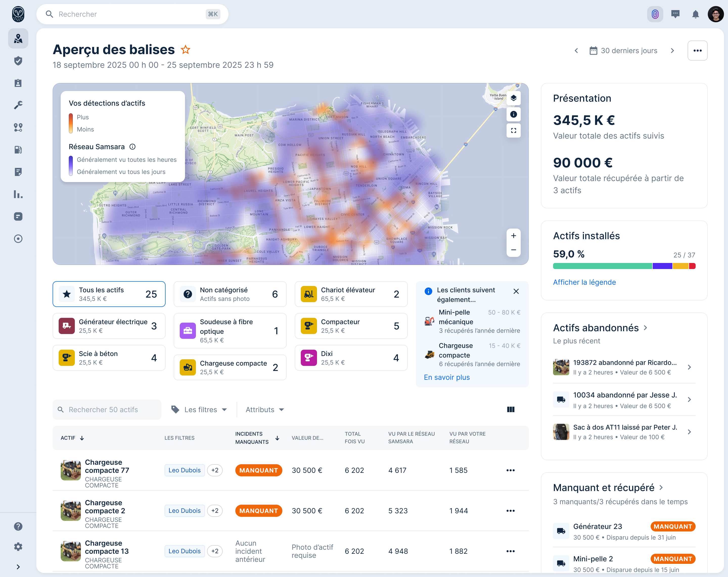Open the safety shield section in sidebar
This screenshot has height=577, width=728.
tap(18, 61)
